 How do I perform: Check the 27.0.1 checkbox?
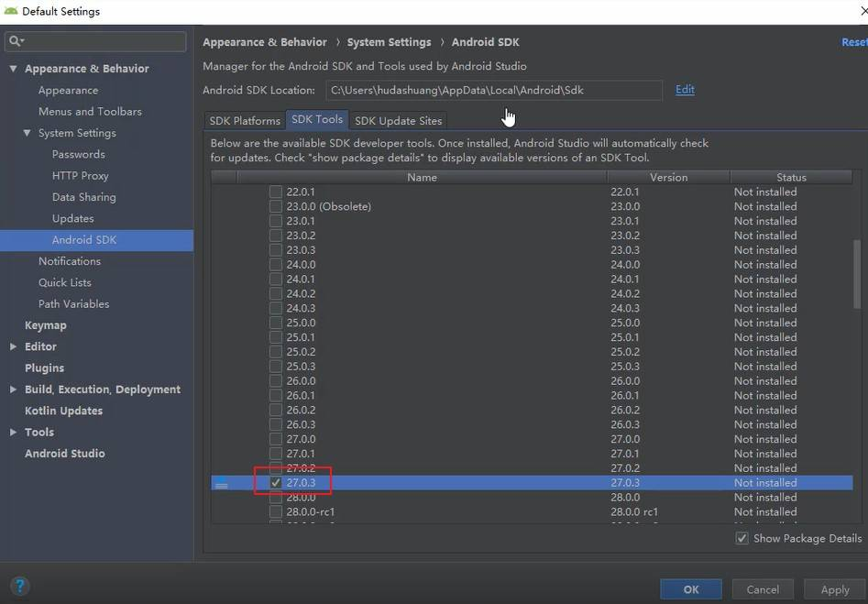click(x=275, y=454)
